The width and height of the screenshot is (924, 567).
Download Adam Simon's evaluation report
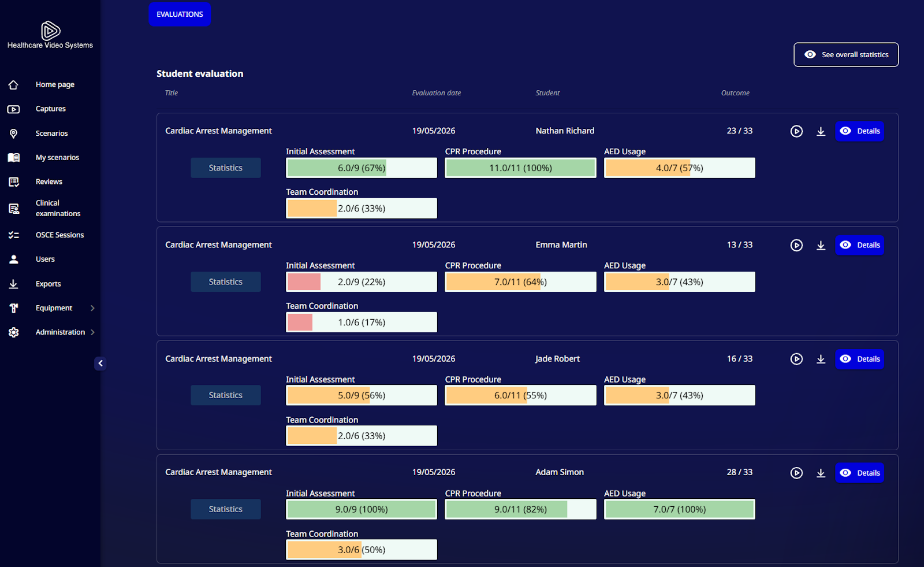click(x=821, y=473)
